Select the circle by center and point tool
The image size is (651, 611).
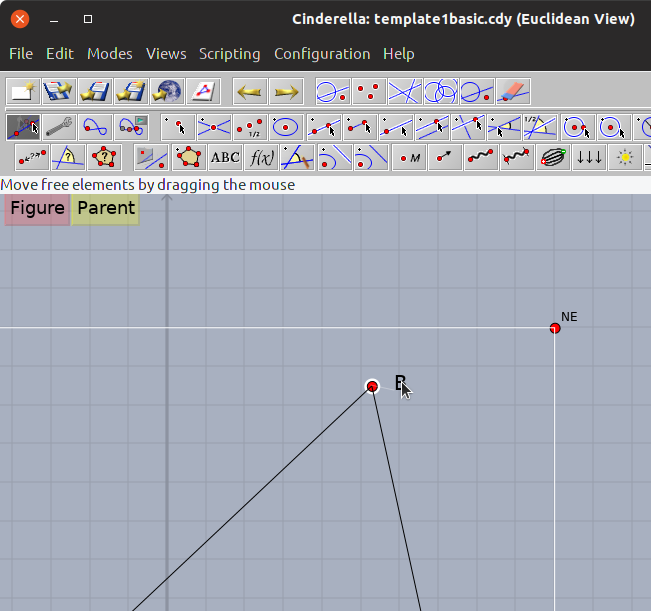(577, 127)
